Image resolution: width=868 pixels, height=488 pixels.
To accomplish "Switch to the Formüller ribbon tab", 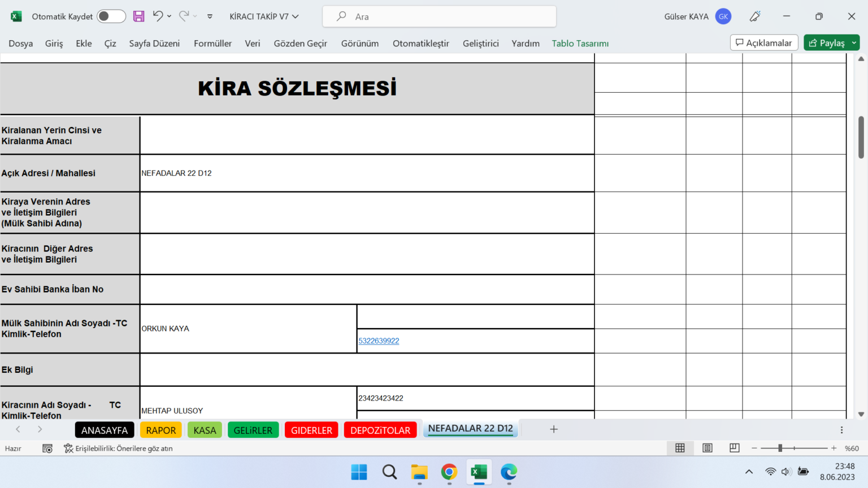I will [x=212, y=43].
